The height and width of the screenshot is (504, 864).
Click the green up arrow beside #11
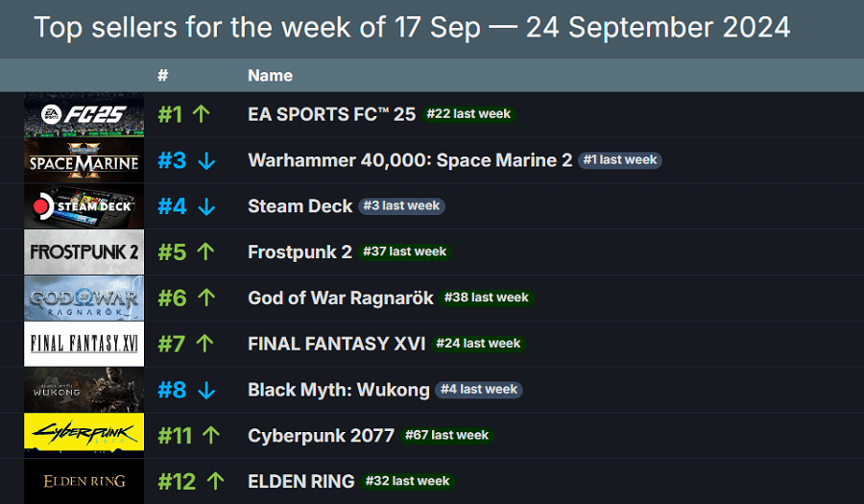pos(211,436)
